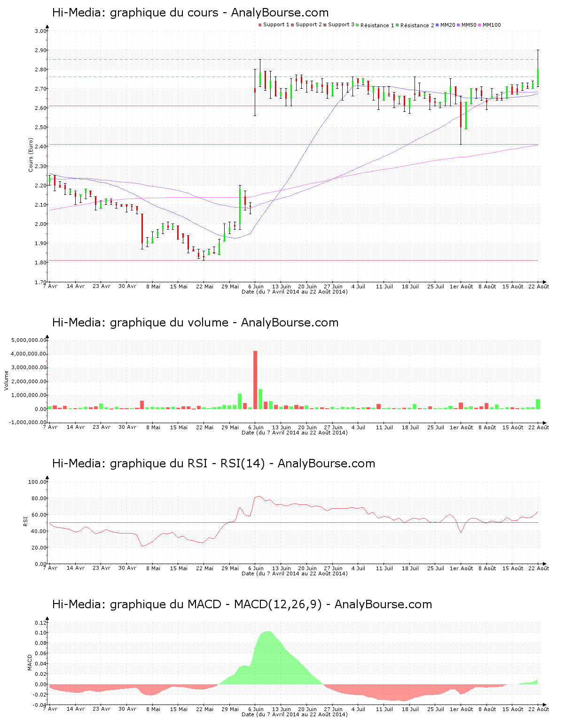Click the "0.12" value on the MACD axis
Image resolution: width=564 pixels, height=728 pixels.
pos(41,623)
